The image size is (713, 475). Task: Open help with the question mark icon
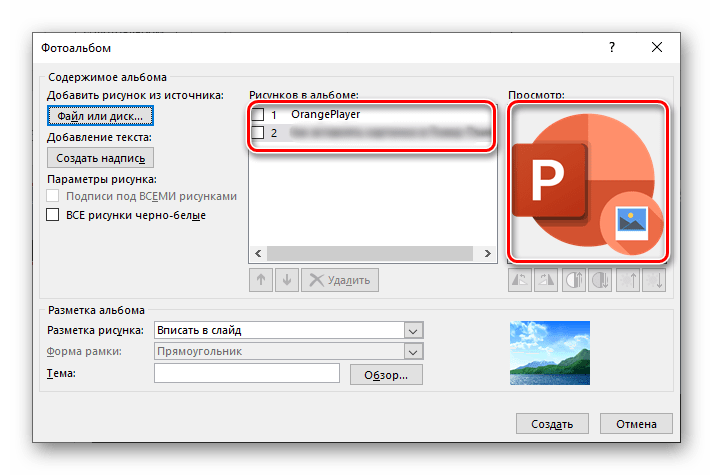[x=612, y=47]
